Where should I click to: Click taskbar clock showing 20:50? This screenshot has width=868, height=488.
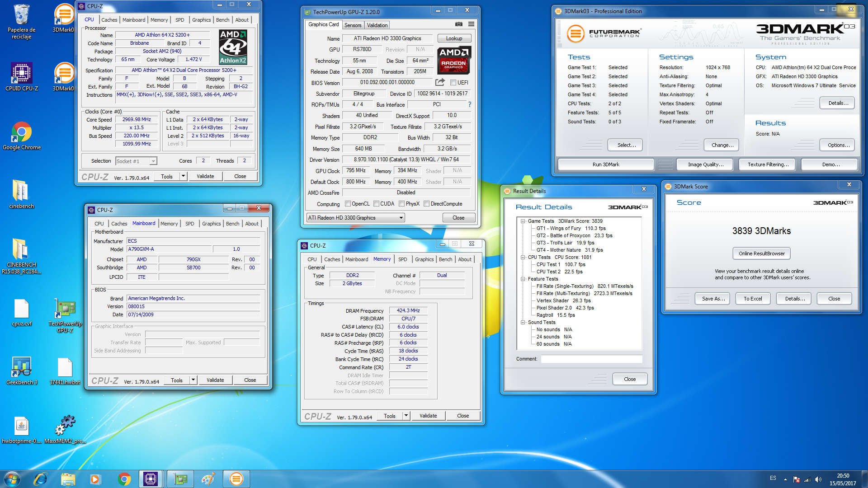(x=843, y=479)
